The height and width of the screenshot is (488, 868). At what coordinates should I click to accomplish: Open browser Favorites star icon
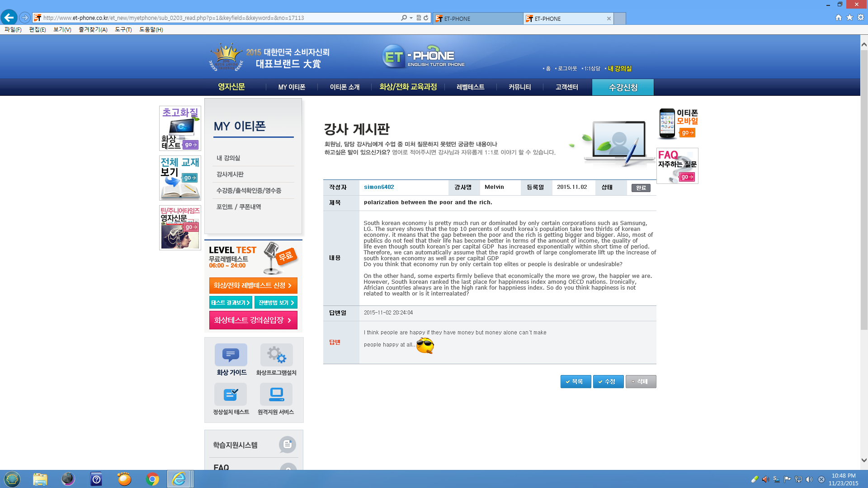pyautogui.click(x=849, y=18)
